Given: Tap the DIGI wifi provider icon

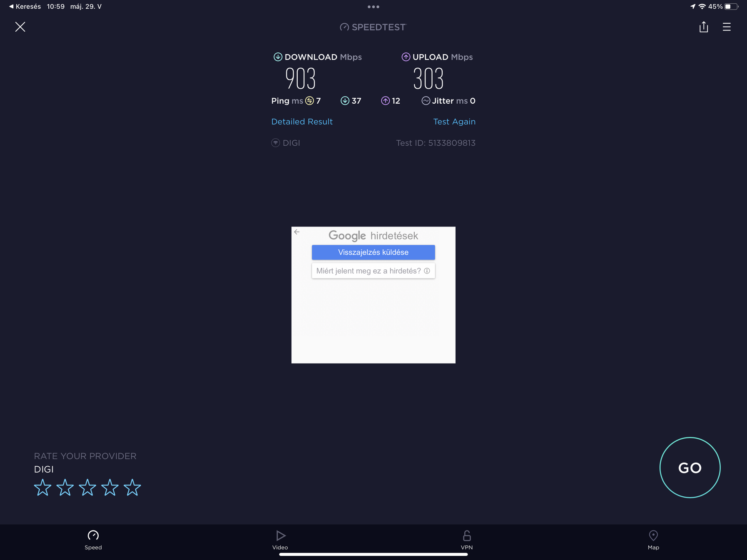Looking at the screenshot, I should point(276,143).
